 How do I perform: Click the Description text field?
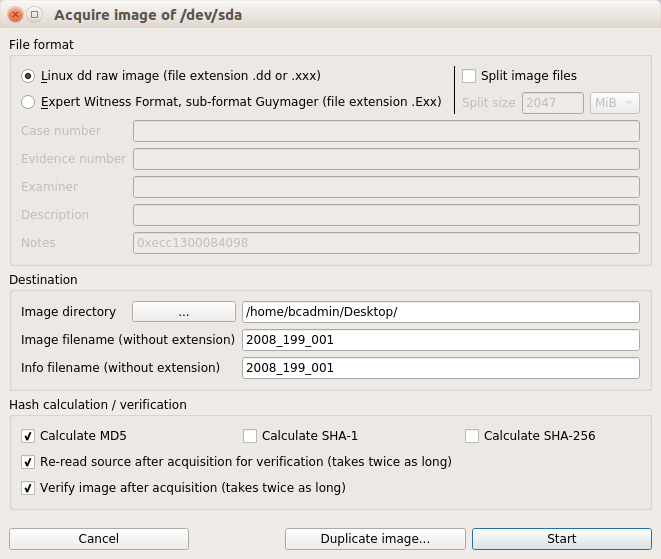(386, 215)
